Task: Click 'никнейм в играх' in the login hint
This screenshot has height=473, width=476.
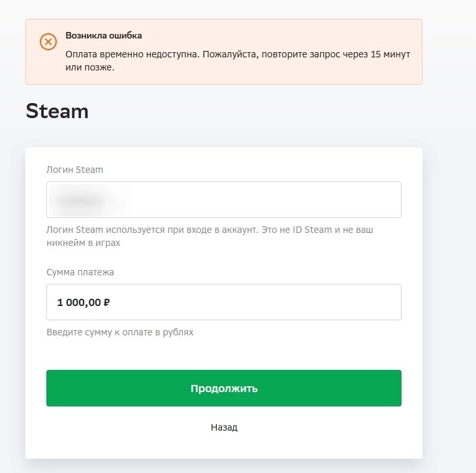Action: [x=84, y=243]
